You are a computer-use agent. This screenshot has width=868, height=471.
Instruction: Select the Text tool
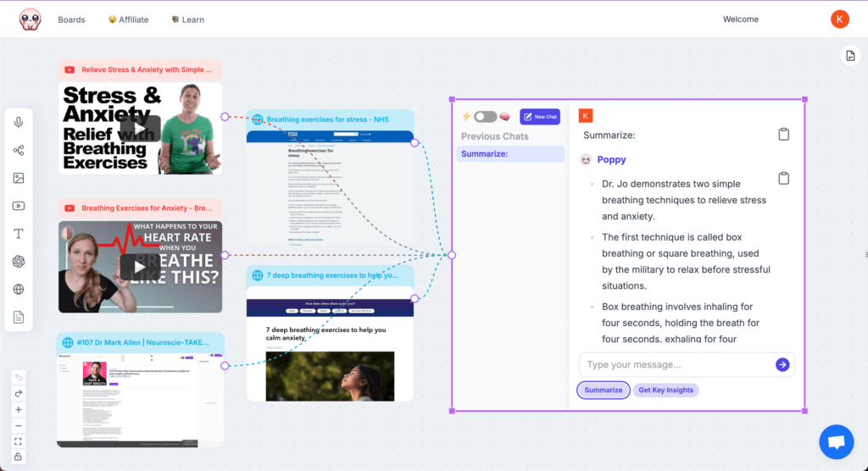pos(19,234)
